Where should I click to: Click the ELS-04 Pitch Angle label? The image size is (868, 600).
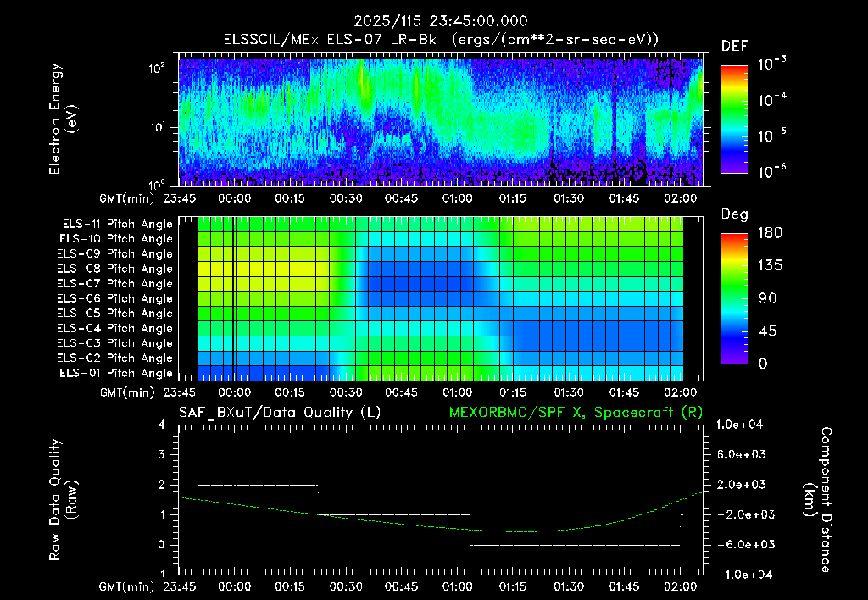click(114, 328)
